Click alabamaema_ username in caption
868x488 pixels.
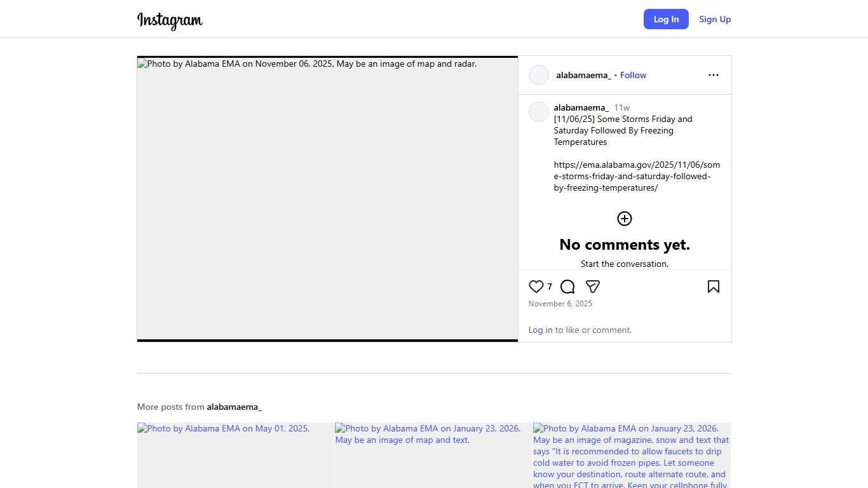pyautogui.click(x=581, y=107)
